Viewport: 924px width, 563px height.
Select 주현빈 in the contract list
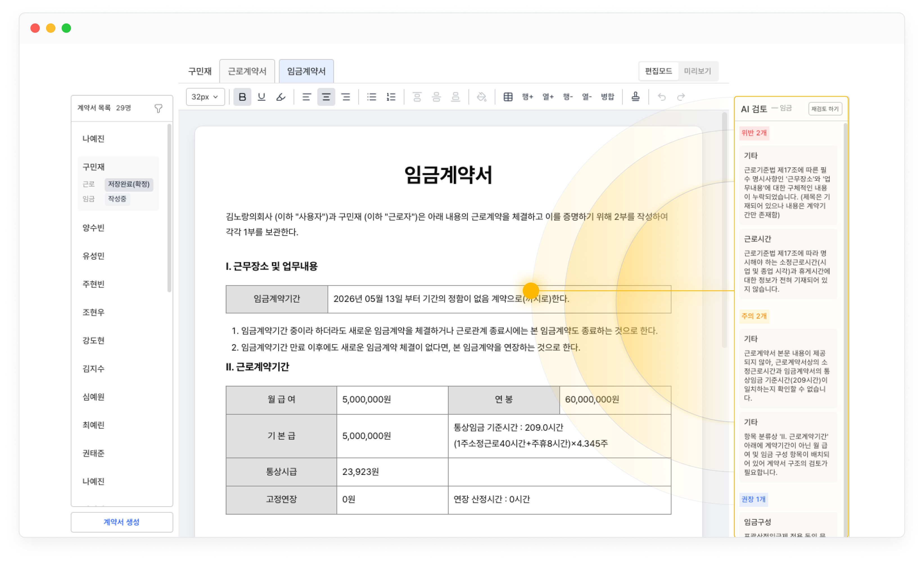click(x=94, y=284)
